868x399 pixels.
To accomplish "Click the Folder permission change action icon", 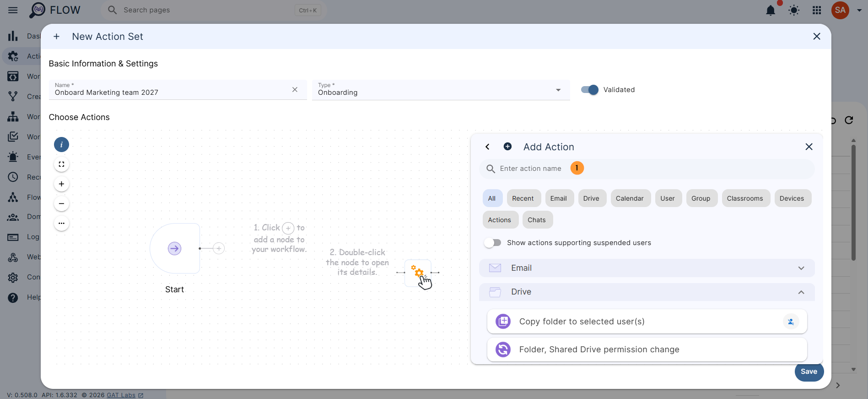I will (x=503, y=350).
